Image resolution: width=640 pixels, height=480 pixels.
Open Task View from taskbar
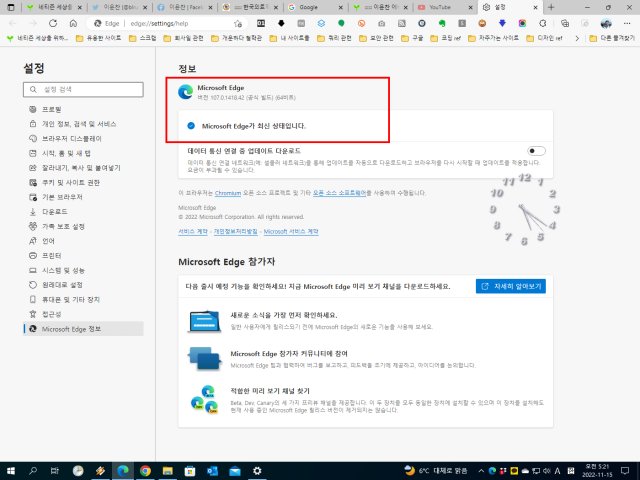(x=55, y=471)
